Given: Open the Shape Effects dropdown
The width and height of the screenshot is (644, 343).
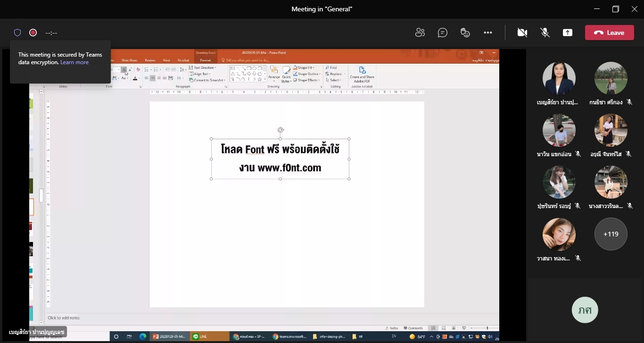Looking at the screenshot, I should click(x=306, y=80).
